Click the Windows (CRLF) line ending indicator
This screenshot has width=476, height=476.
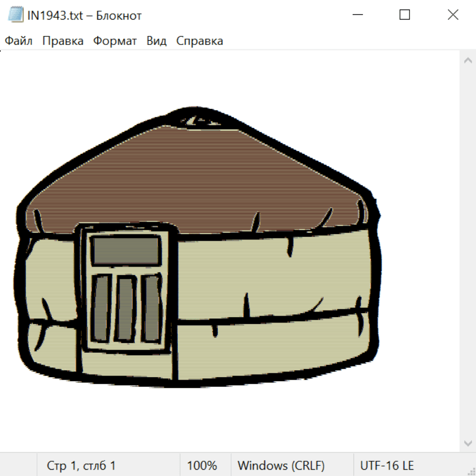click(281, 466)
